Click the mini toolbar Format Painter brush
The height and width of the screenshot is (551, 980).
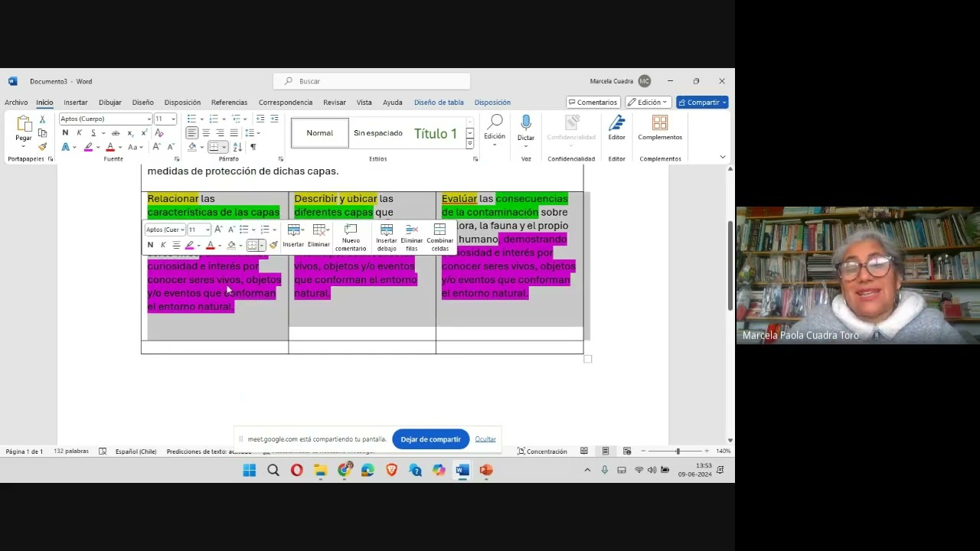(274, 245)
